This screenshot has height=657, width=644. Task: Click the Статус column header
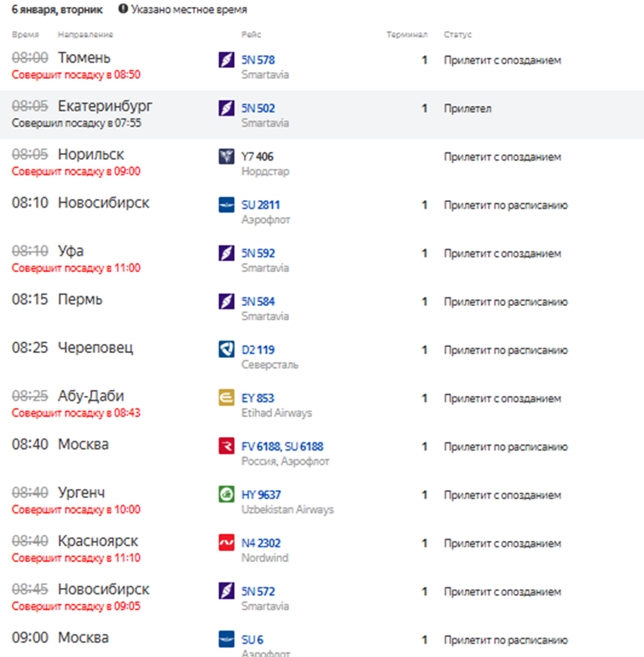click(458, 35)
